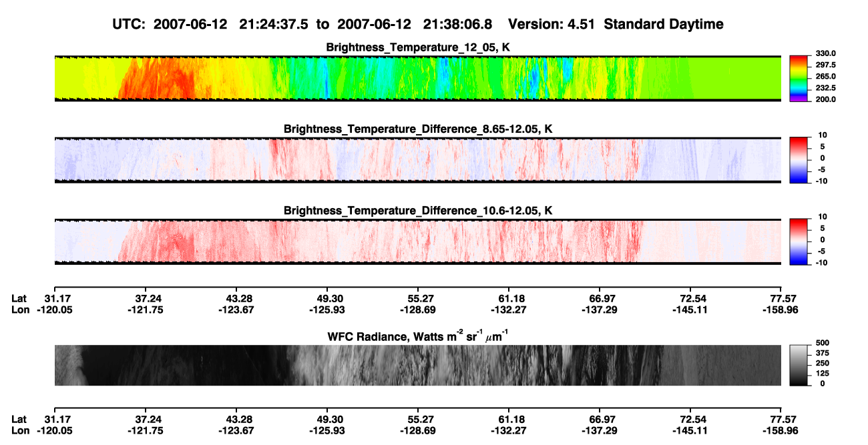Screen dimensions: 868x445
Task: Click latitude 77.57 on the bottom-most axis
Action: click(x=783, y=420)
